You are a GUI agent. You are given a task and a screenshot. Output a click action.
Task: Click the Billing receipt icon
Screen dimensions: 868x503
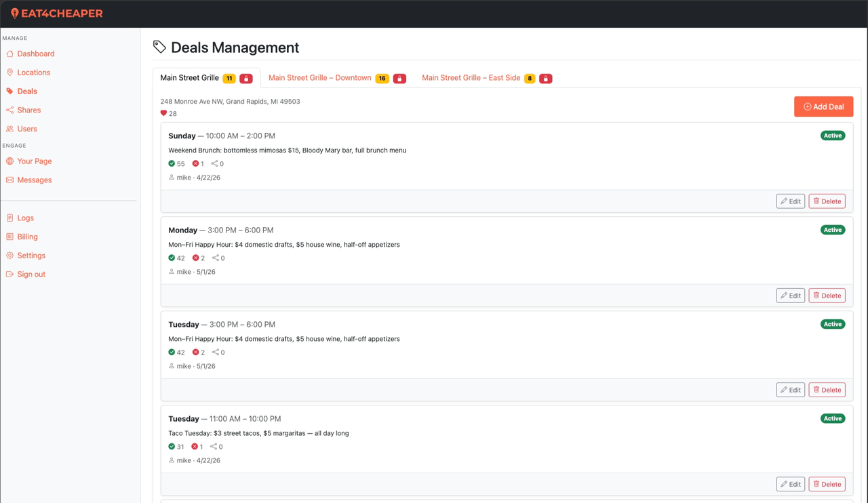[9, 237]
